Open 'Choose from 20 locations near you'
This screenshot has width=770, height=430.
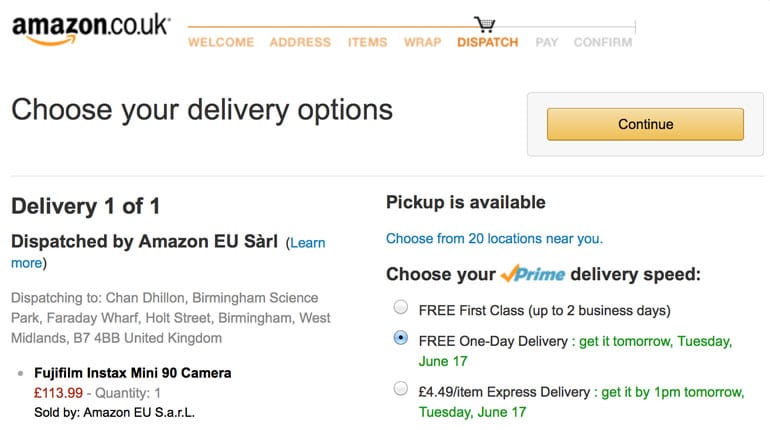tap(494, 239)
